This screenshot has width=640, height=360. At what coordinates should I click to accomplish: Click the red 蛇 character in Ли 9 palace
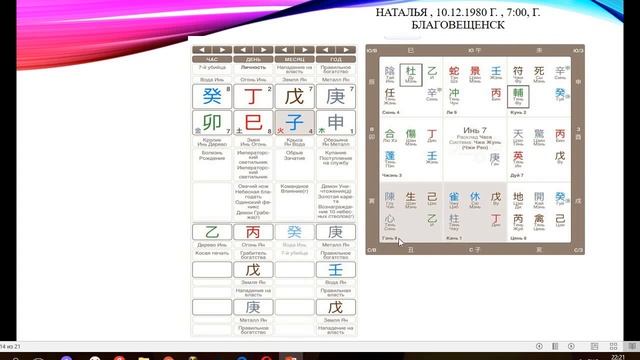coord(454,71)
